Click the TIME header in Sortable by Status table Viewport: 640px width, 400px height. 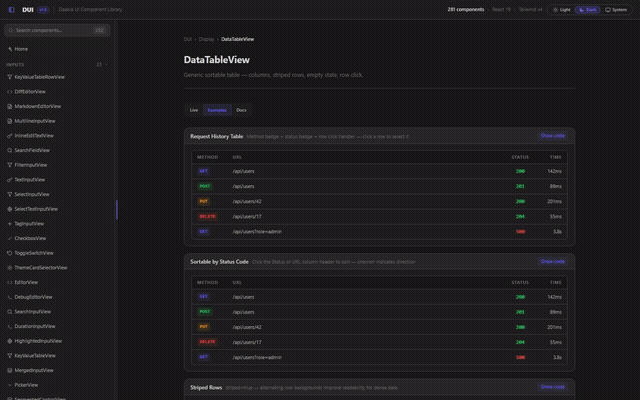point(556,282)
